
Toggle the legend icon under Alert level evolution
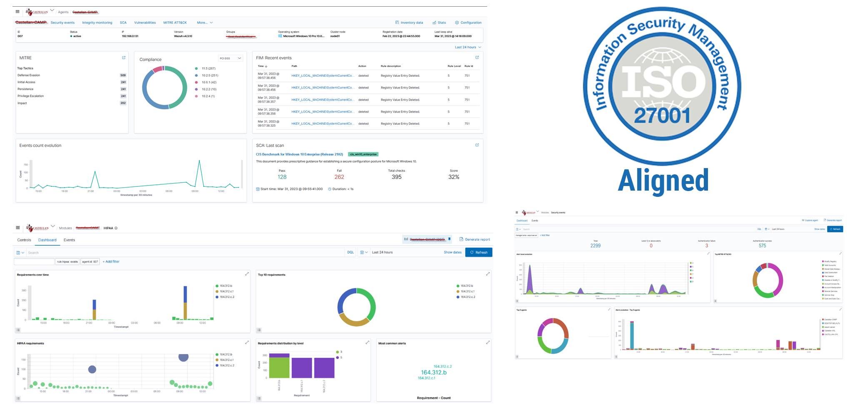(x=517, y=301)
